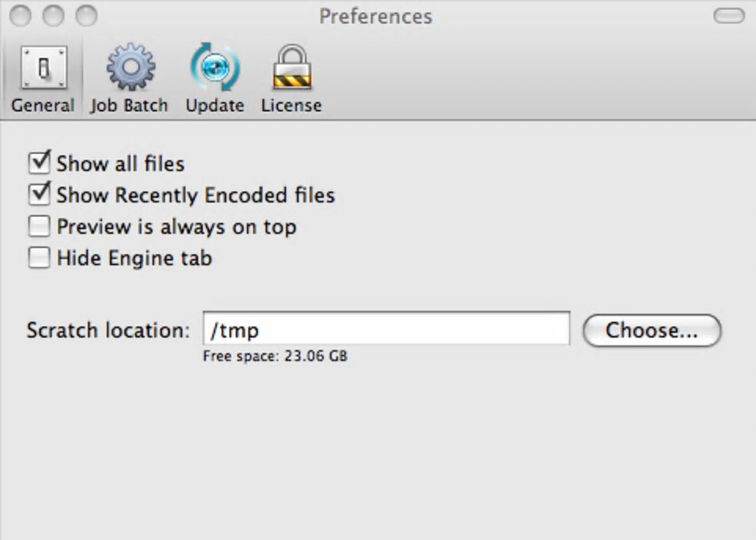Disable Show Recently Encoded files checkbox

pyautogui.click(x=39, y=194)
